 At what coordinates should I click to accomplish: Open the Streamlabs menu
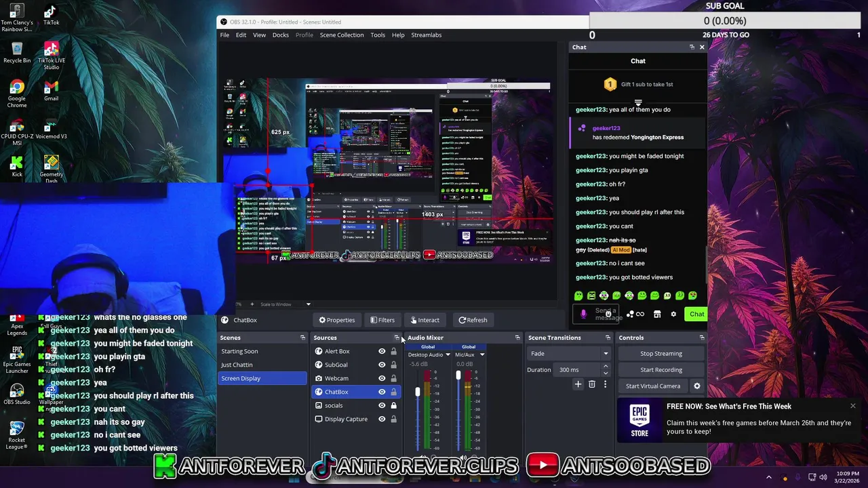(427, 35)
